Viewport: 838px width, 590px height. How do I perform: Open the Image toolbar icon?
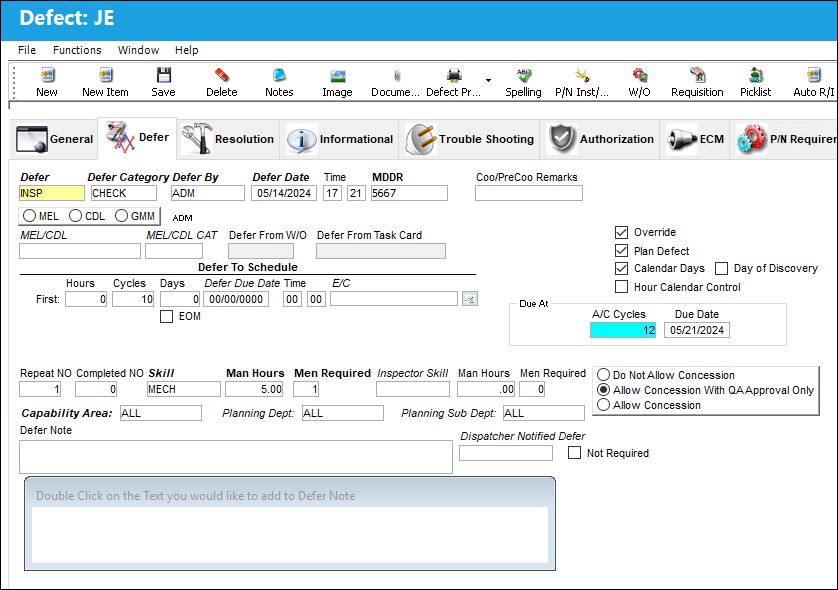point(338,75)
